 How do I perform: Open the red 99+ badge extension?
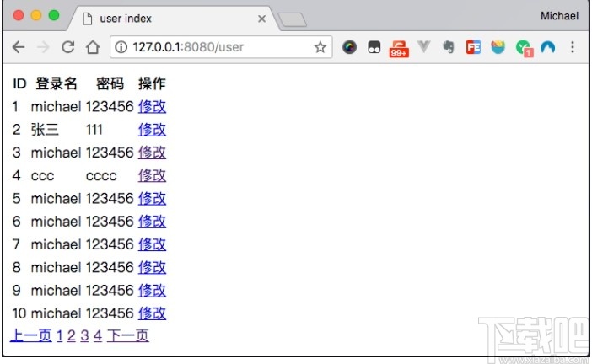(399, 49)
